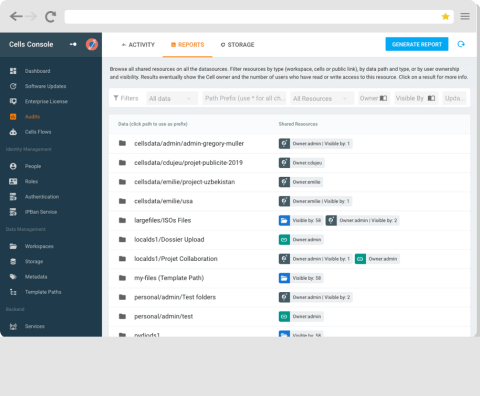This screenshot has width=480, height=396.
Task: Click path localds1/Projet Collaboration
Action: pos(176,259)
